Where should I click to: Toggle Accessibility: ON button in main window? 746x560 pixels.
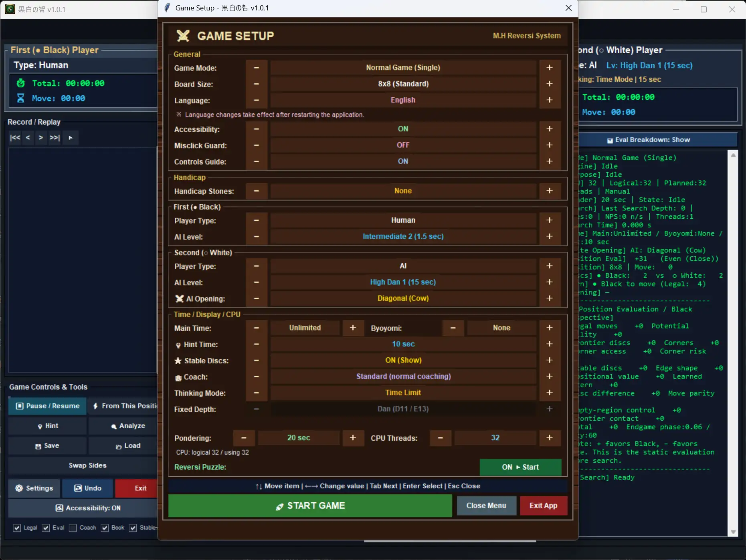click(83, 508)
